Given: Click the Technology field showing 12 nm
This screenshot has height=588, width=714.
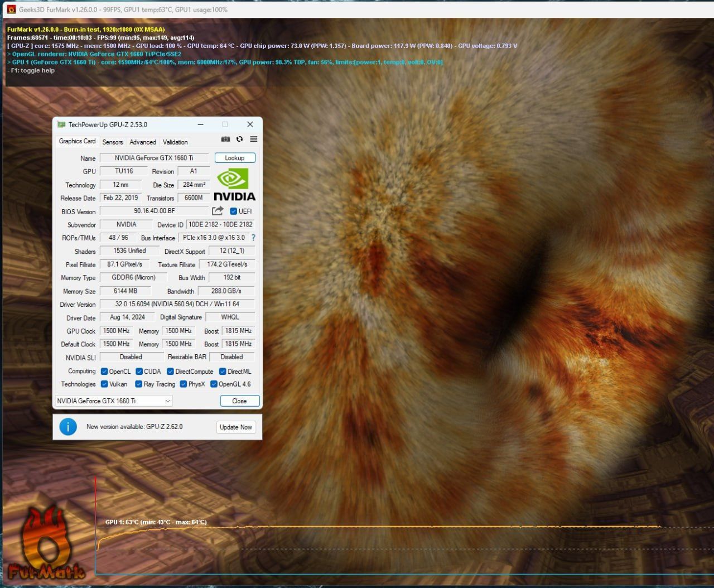Looking at the screenshot, I should 120,185.
